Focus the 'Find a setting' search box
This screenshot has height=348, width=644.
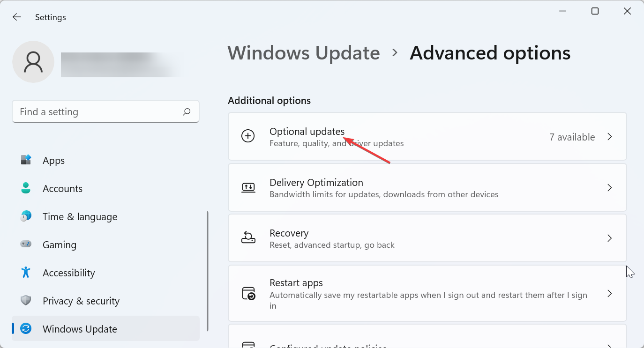105,112
